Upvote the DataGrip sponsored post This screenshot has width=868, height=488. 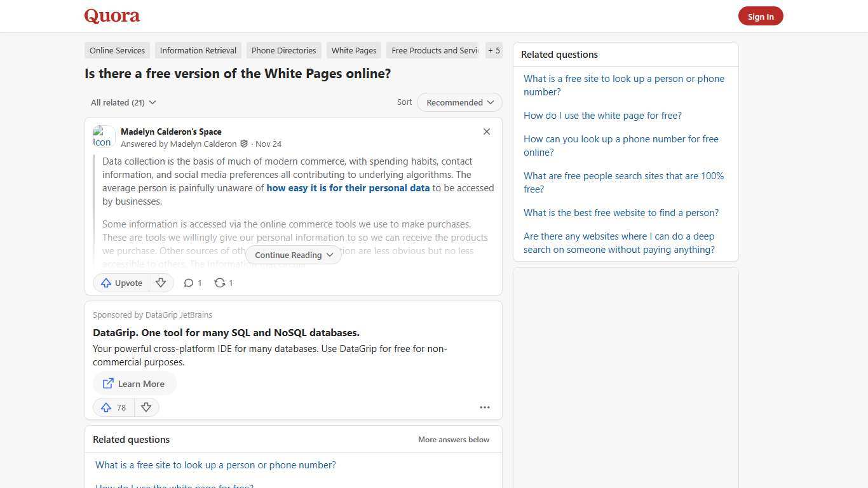click(x=112, y=407)
